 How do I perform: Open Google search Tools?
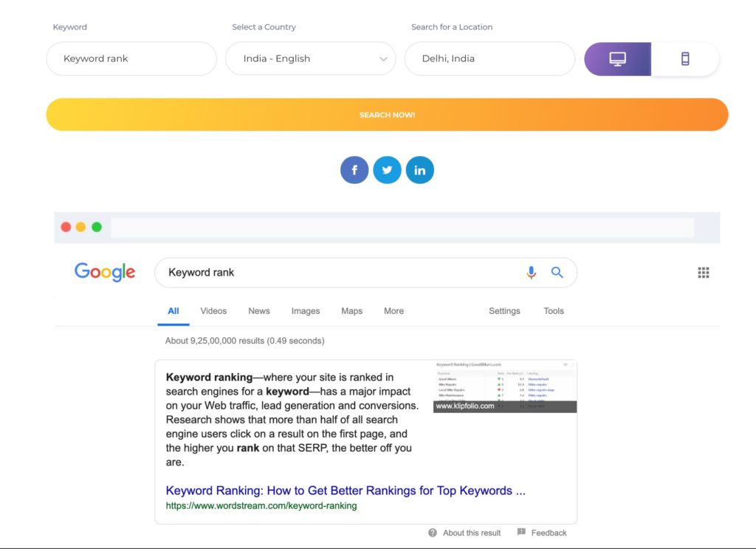click(x=554, y=311)
